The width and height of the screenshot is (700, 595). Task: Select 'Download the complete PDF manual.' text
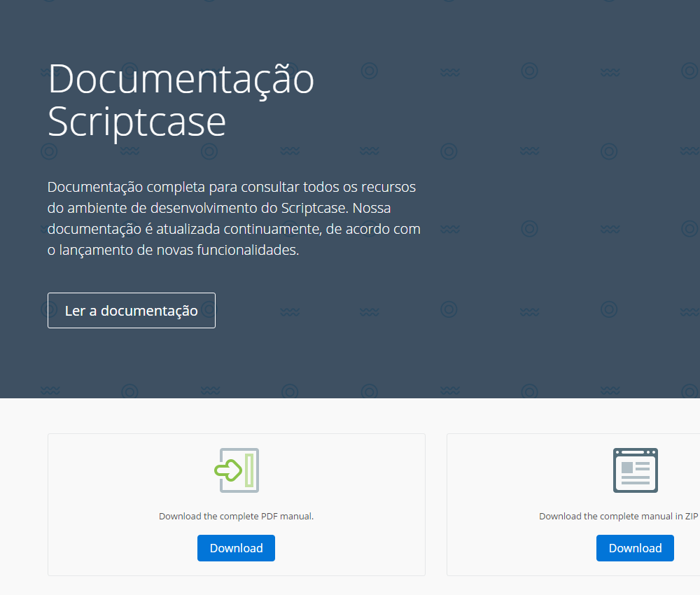[236, 516]
